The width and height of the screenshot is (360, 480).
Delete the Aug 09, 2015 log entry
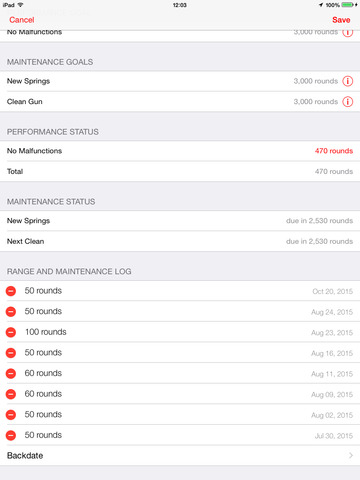click(x=11, y=394)
